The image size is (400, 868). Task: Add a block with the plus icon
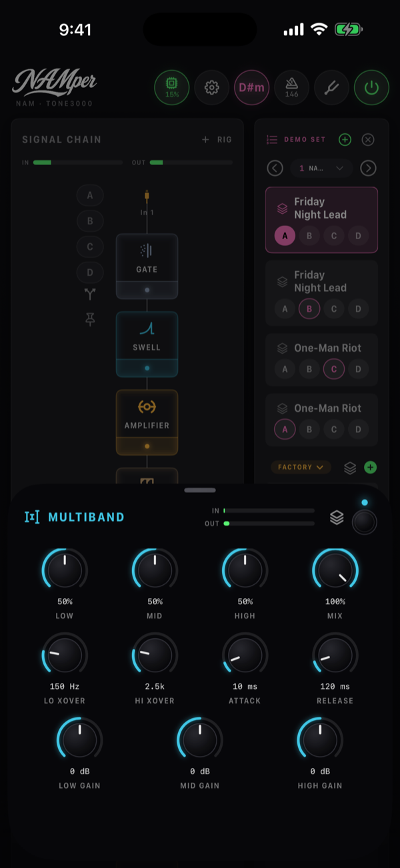tap(205, 139)
